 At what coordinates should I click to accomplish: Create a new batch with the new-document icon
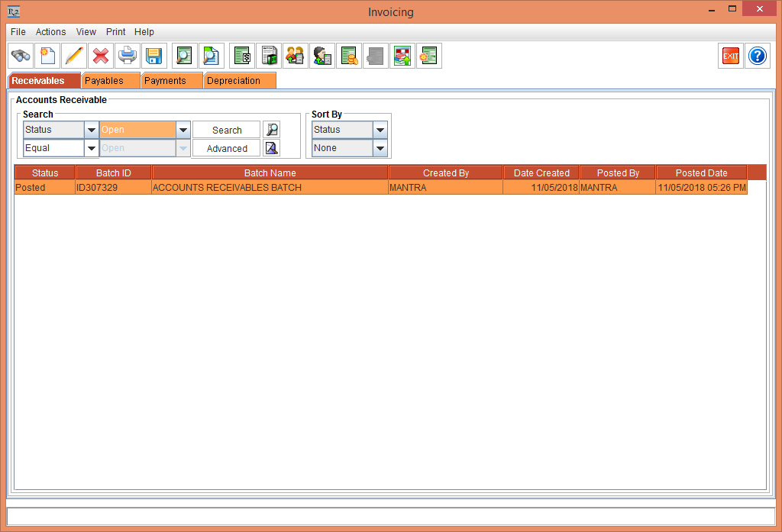tap(47, 56)
